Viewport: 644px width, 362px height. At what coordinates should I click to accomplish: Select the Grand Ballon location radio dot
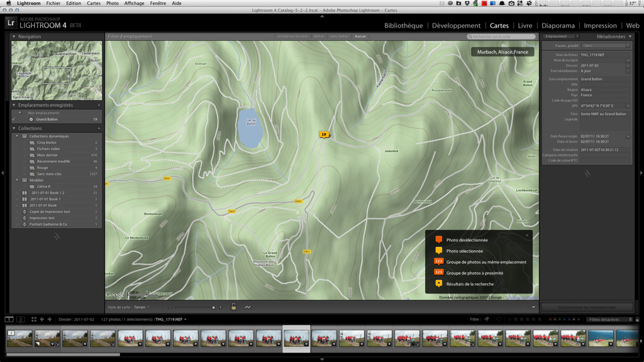coord(31,119)
